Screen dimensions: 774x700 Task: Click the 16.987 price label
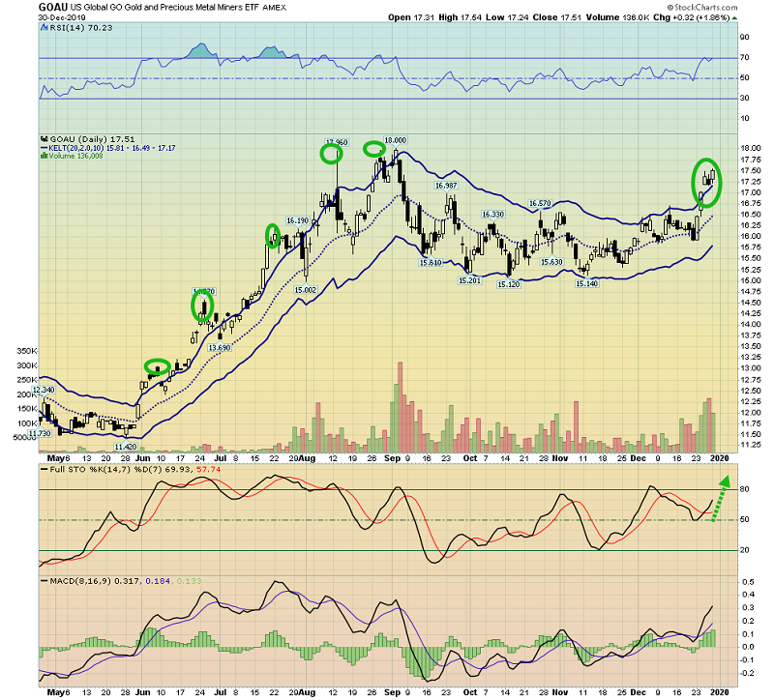pyautogui.click(x=446, y=186)
